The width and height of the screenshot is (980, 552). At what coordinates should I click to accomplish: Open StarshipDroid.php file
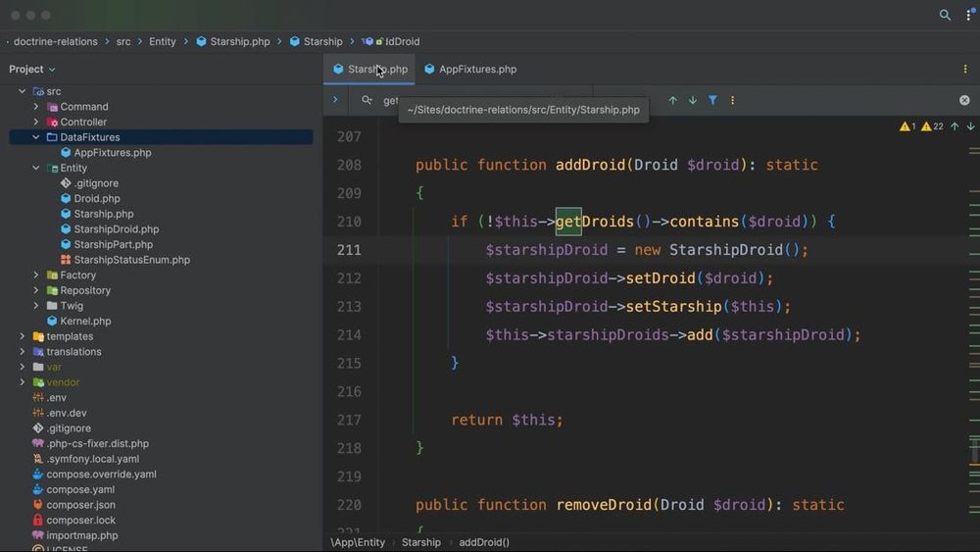coord(116,229)
